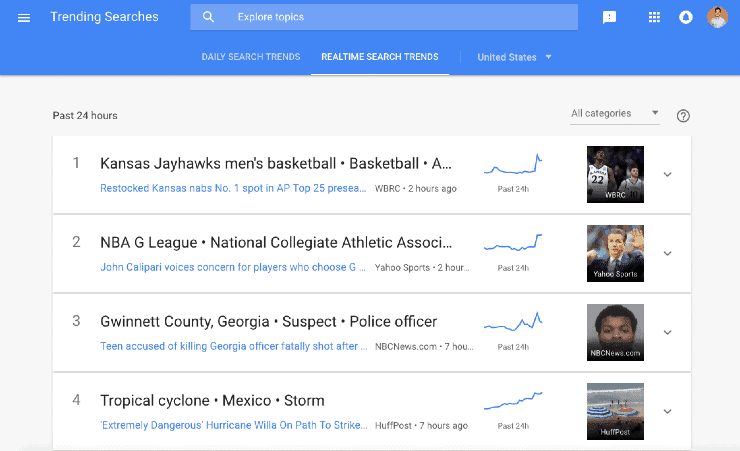Open the notifications bell
This screenshot has height=451, width=740.
(686, 17)
